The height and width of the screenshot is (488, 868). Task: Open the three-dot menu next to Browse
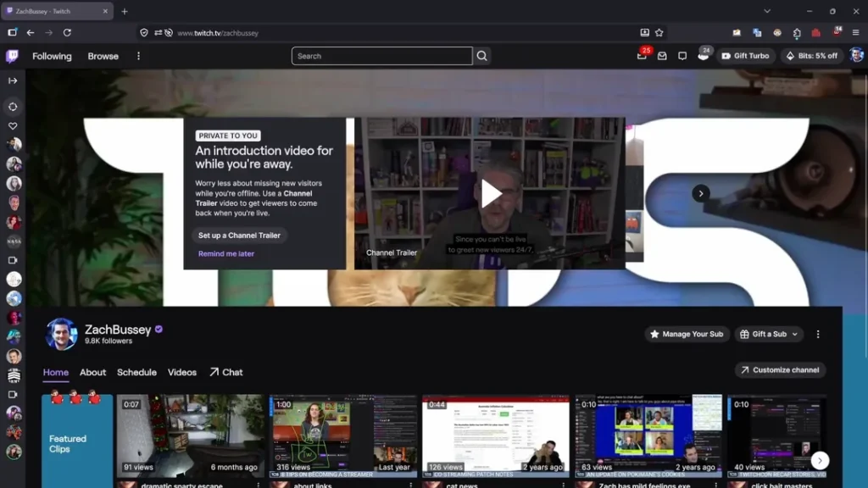tap(138, 56)
